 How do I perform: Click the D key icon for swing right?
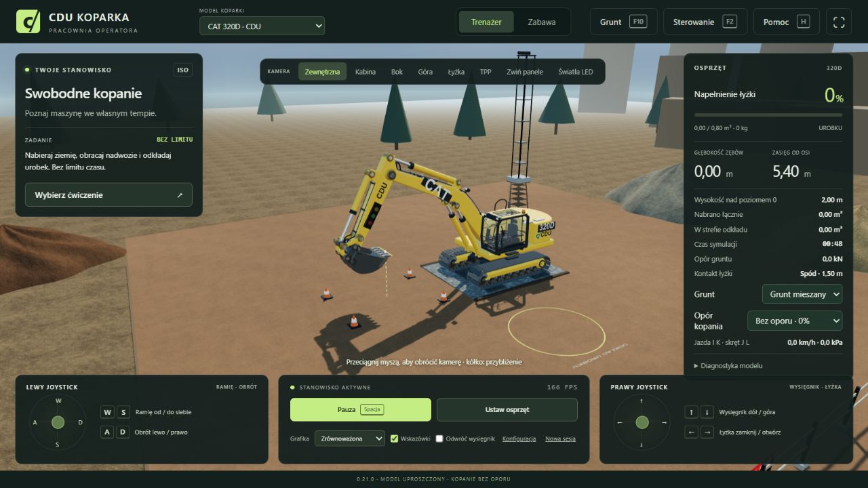[x=123, y=432]
